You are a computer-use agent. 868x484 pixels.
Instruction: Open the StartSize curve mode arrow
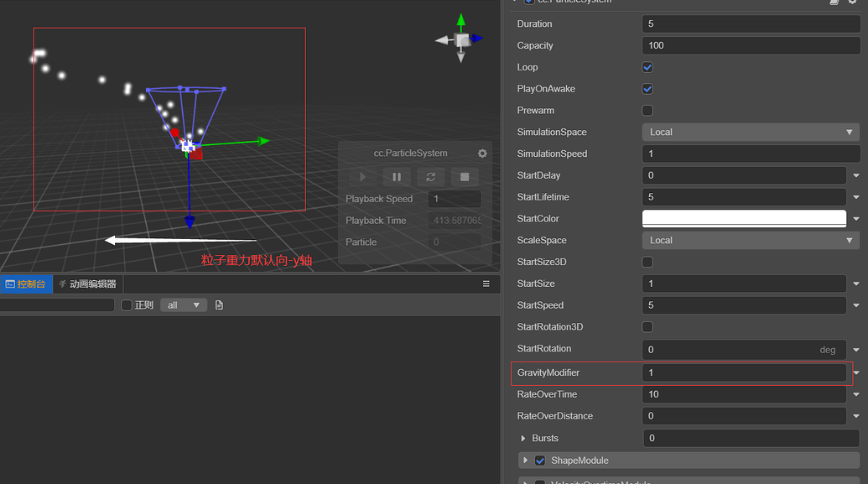[855, 284]
